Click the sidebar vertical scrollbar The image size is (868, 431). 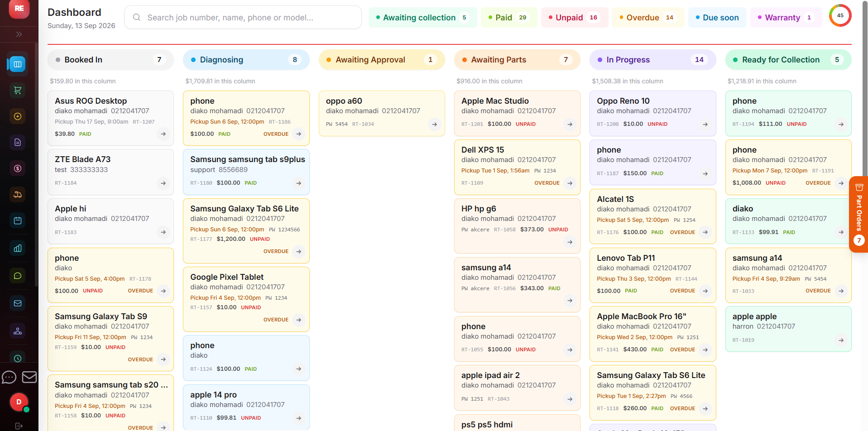[36, 165]
